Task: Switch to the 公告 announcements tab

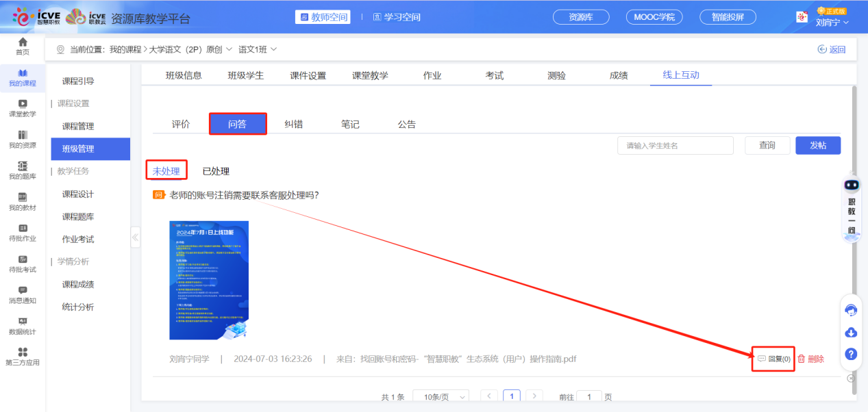Action: point(407,123)
